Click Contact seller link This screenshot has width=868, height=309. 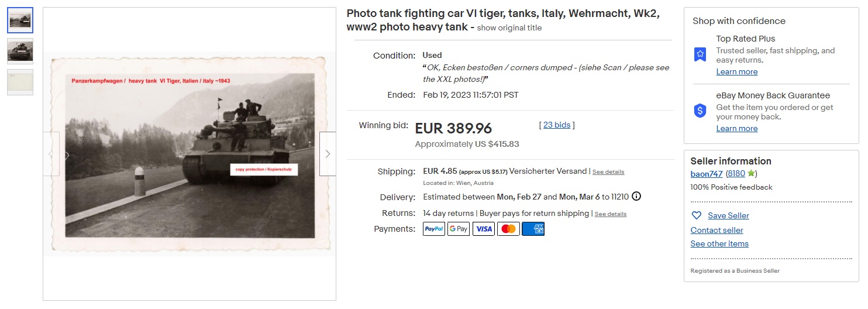click(x=717, y=230)
